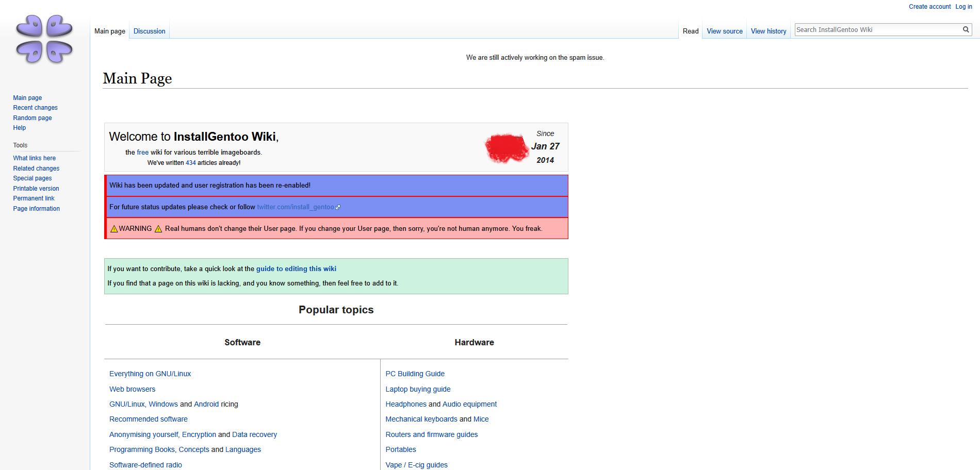
Task: Open the Headphones article
Action: [x=406, y=404]
